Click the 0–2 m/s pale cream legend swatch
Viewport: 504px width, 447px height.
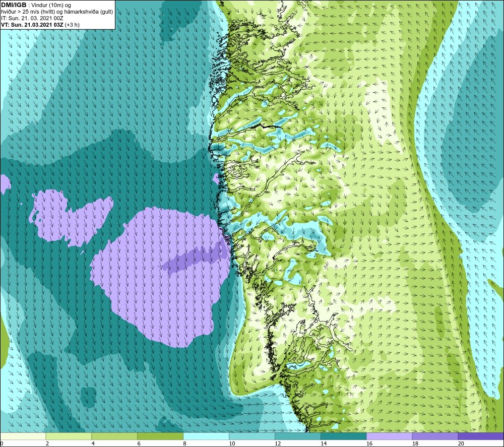(x=23, y=436)
